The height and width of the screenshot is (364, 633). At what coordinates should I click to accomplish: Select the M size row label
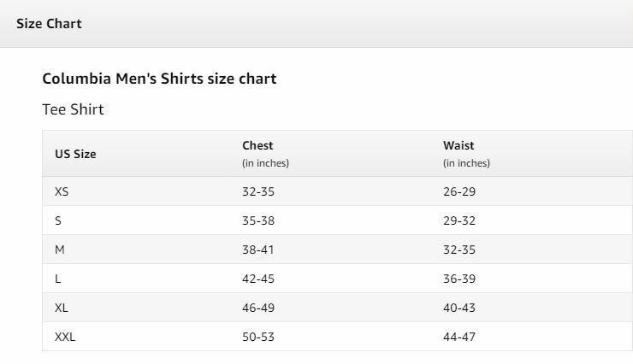coord(60,250)
